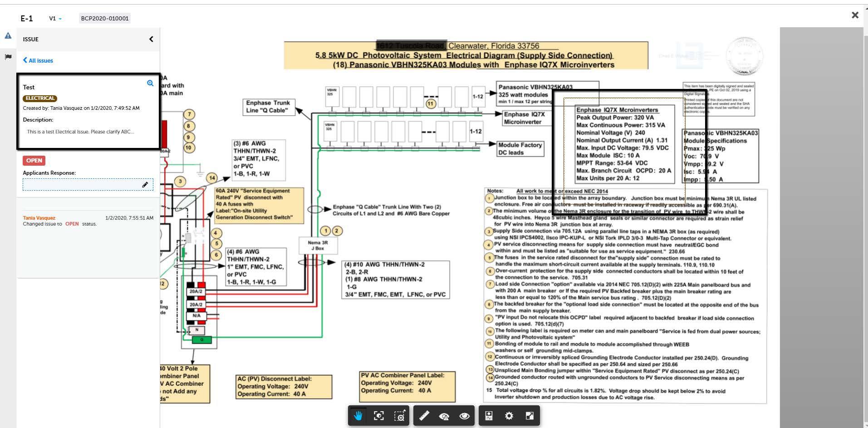This screenshot has height=428, width=868.
Task: Activate the zoom-to-area selection tool
Action: tap(399, 416)
